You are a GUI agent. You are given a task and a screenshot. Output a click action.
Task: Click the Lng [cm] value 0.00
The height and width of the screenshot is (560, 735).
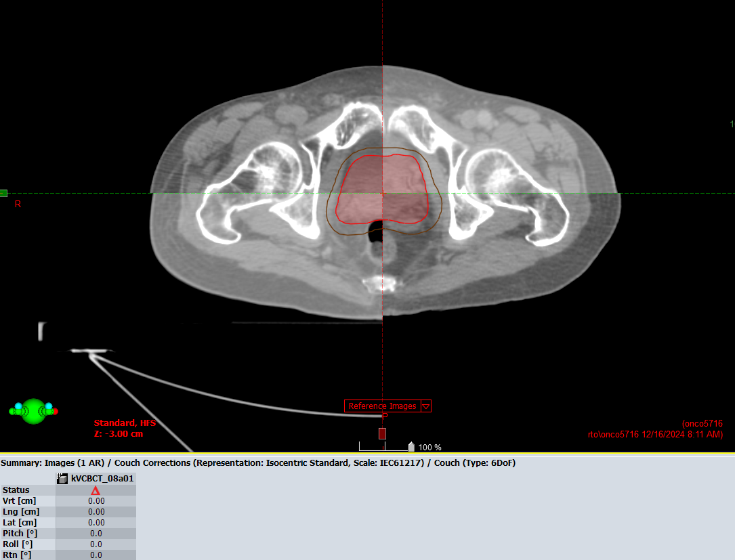(x=96, y=512)
